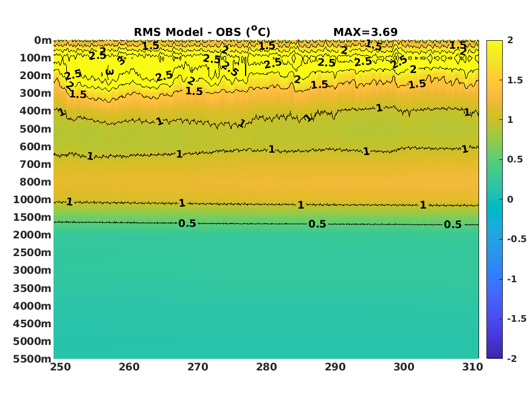Image resolution: width=532 pixels, height=399 pixels.
Task: Select the "300m" depth axis label
Action: tap(36, 93)
